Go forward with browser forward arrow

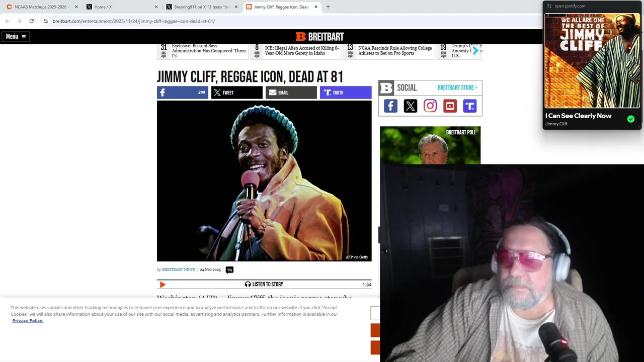click(x=19, y=21)
